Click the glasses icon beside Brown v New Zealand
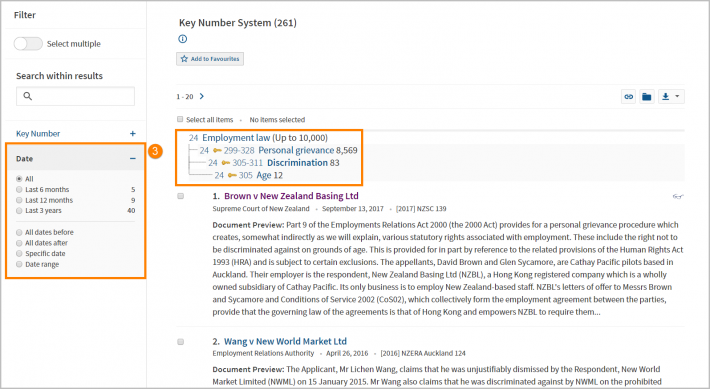 678,197
